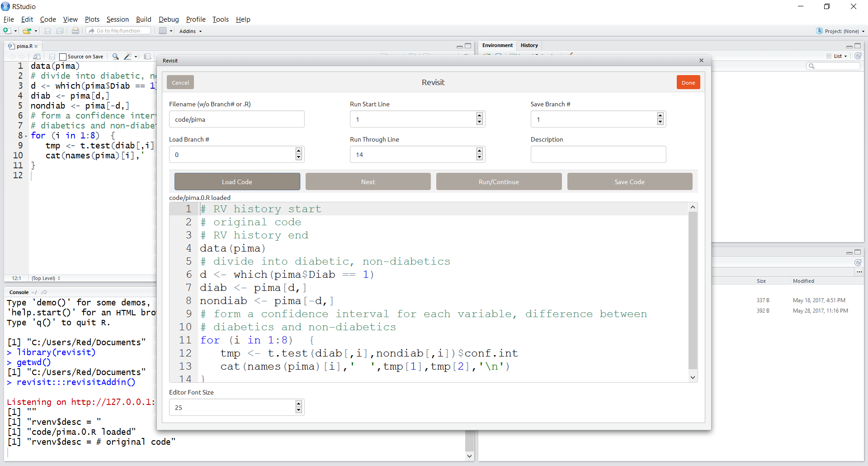868x466 pixels.
Task: Click the code editor vertical scrollbar
Action: (693, 290)
